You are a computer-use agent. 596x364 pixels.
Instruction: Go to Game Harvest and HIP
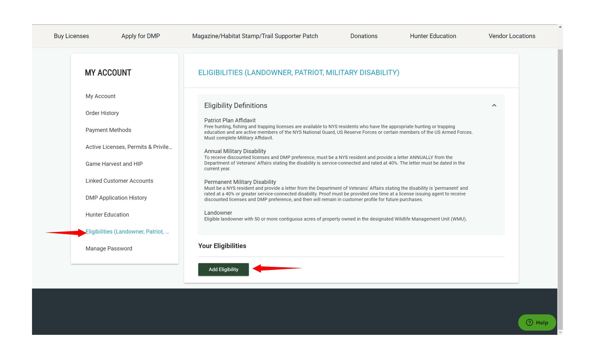pos(114,164)
